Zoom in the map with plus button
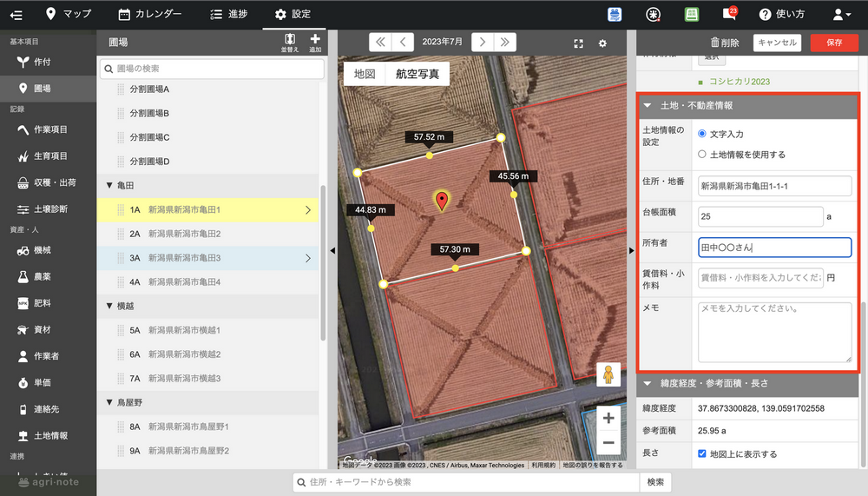The height and width of the screenshot is (496, 868). (608, 418)
